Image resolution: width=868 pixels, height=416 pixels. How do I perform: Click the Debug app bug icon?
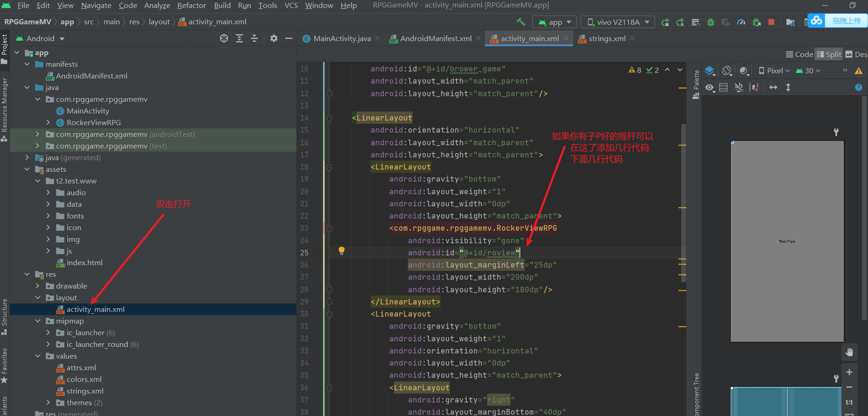pos(711,22)
